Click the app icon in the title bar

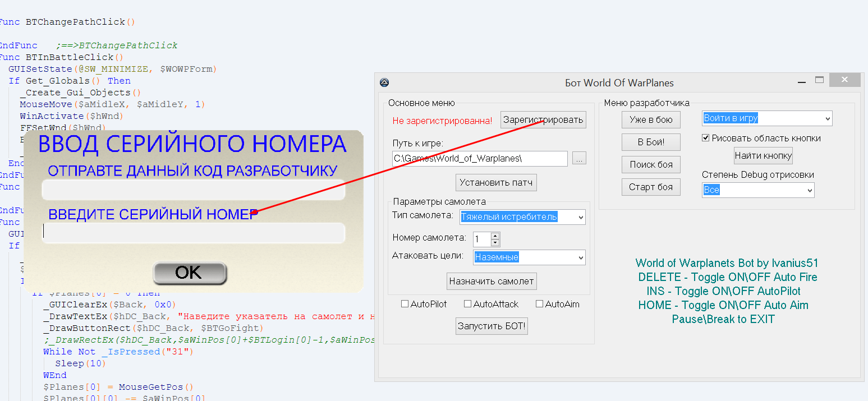click(384, 82)
